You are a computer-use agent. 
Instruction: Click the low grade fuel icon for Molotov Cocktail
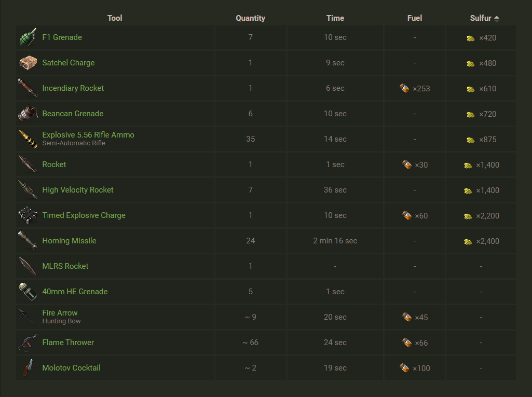(404, 368)
